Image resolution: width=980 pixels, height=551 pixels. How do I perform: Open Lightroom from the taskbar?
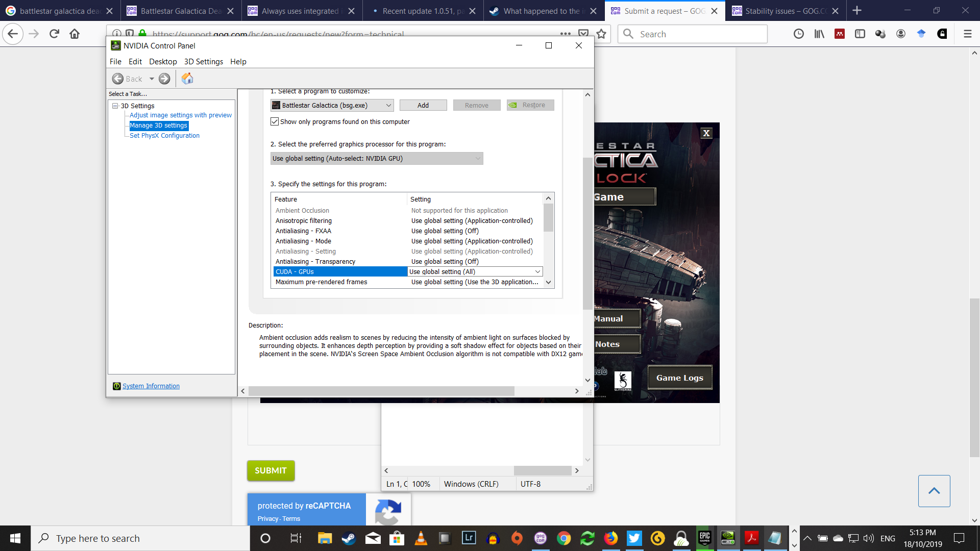tap(469, 538)
